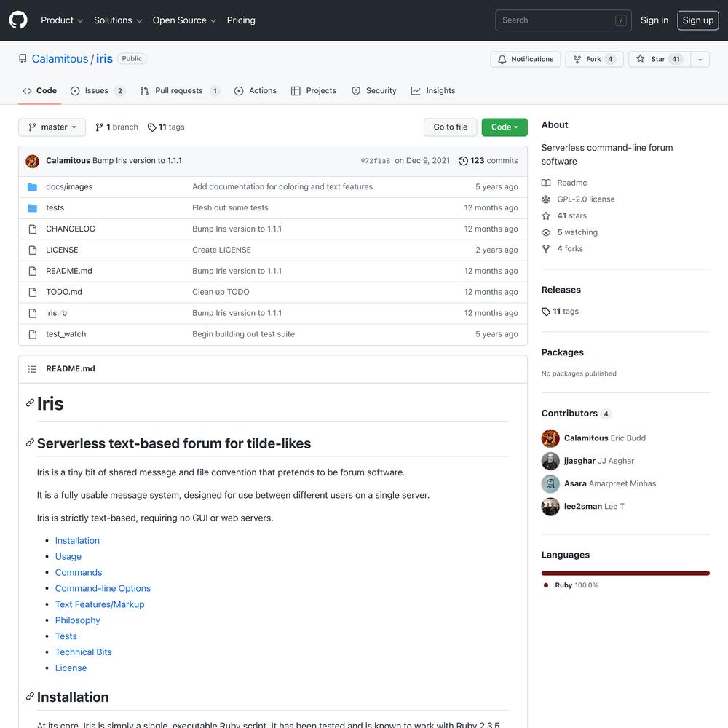Screen dimensions: 728x728
Task: Click the anchor link icon beside Iris heading
Action: tap(30, 403)
